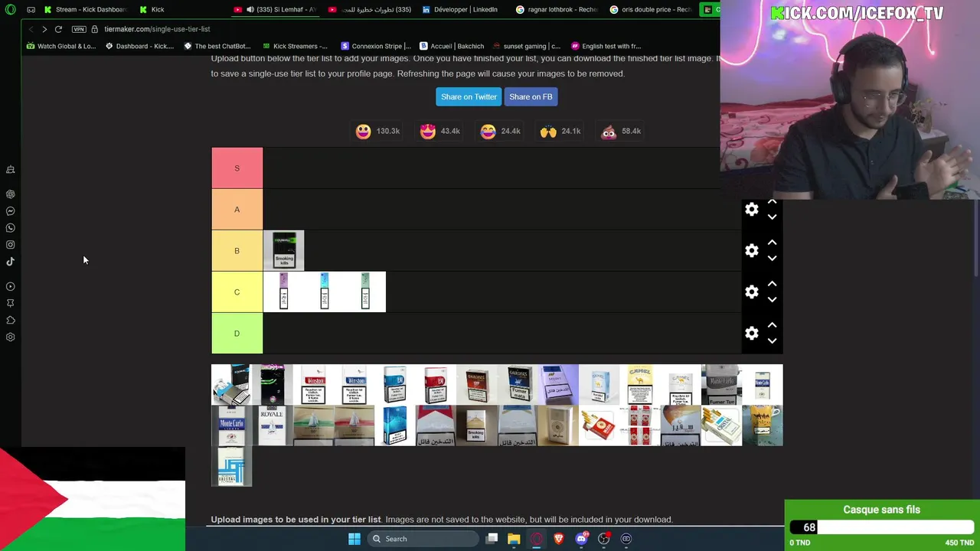Switch to ragnar lothbrok search tab

557,9
